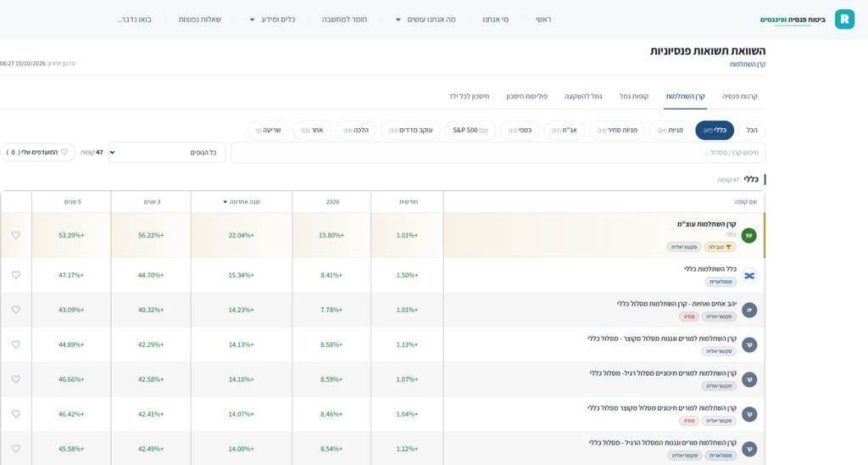The image size is (868, 465).
Task: Click the R logo icon in header
Action: click(844, 20)
